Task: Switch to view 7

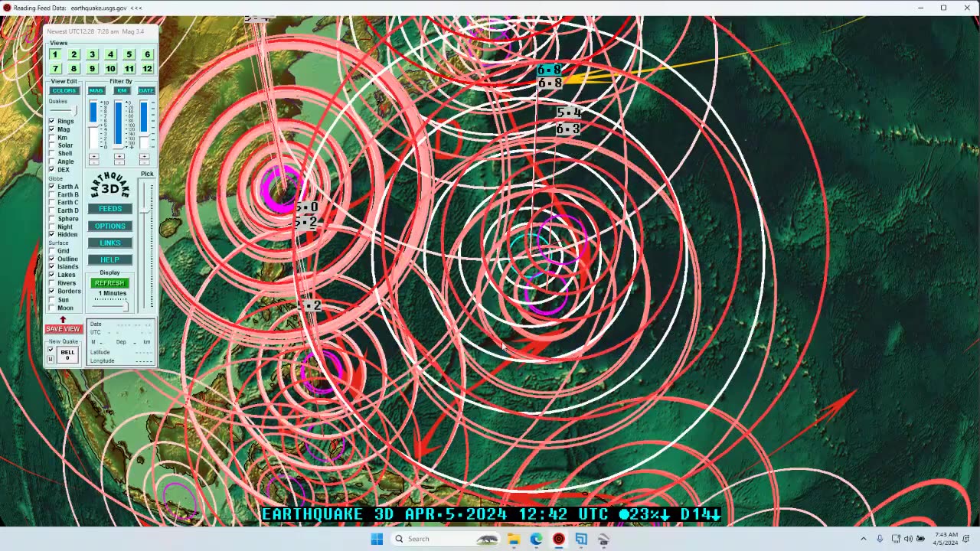Action: 55,69
